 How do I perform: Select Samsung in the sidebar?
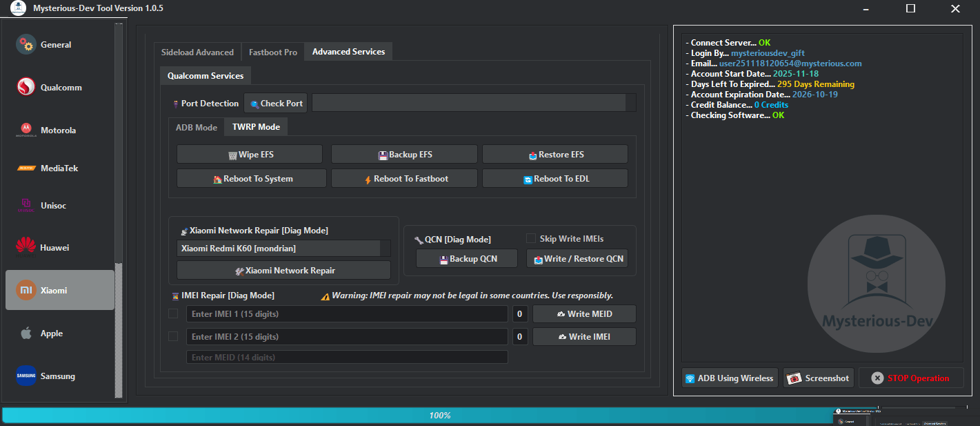click(x=56, y=376)
